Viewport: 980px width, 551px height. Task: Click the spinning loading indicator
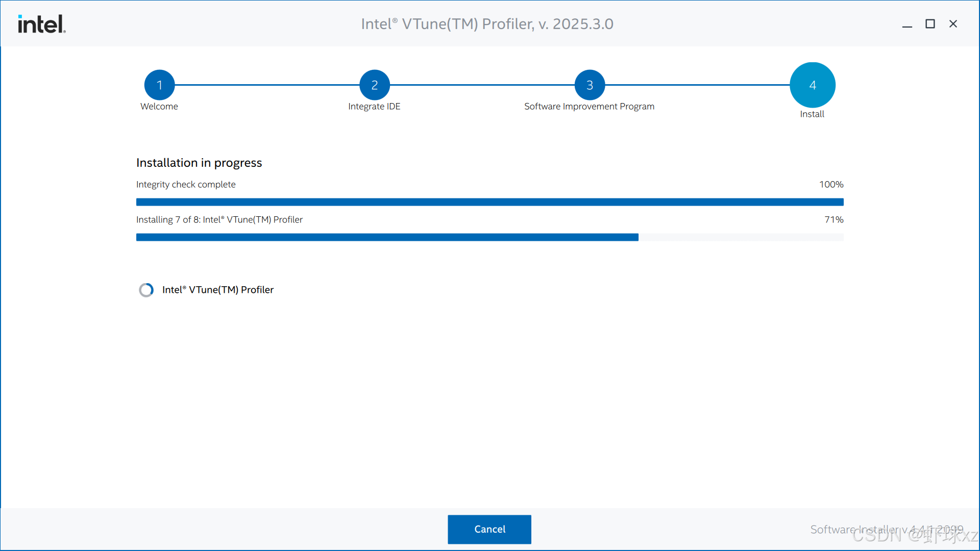pos(146,290)
